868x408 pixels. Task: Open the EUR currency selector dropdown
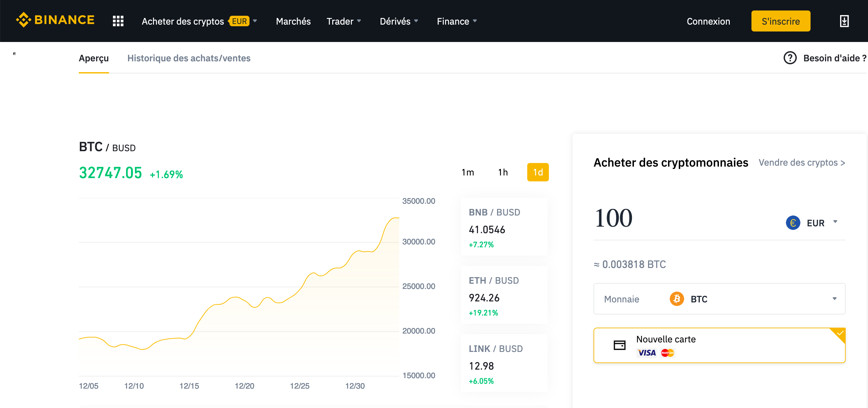click(x=812, y=222)
